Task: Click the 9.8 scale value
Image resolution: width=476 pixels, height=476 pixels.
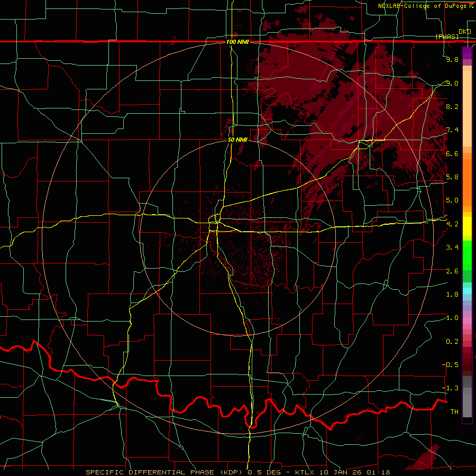Action: [452, 59]
